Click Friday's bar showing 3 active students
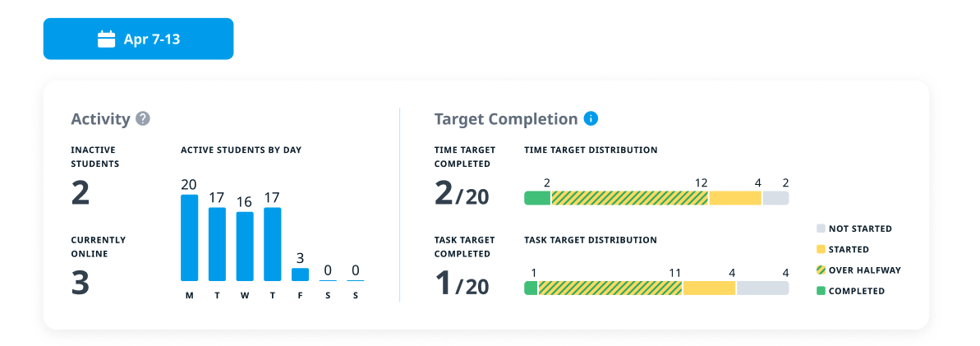This screenshot has height=346, width=980. pyautogui.click(x=301, y=274)
